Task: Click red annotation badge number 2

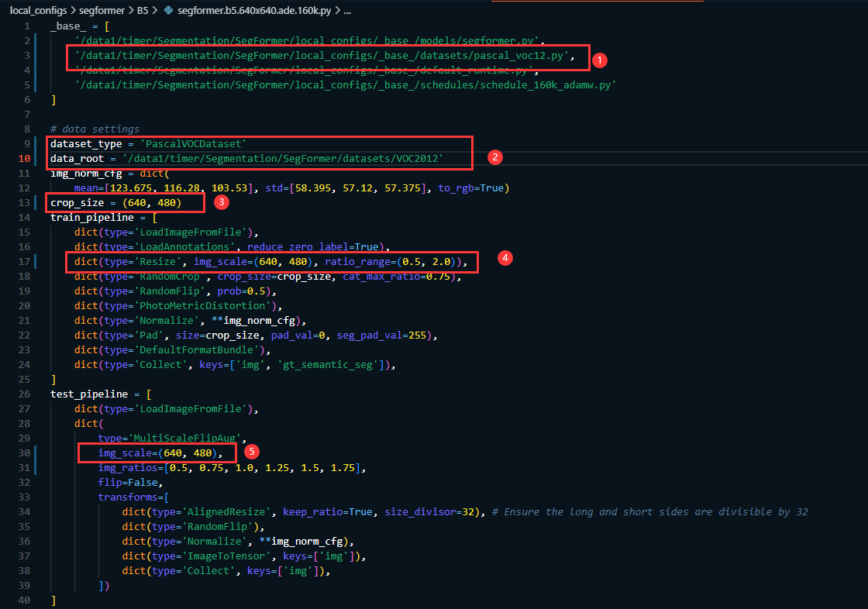Action: (494, 157)
